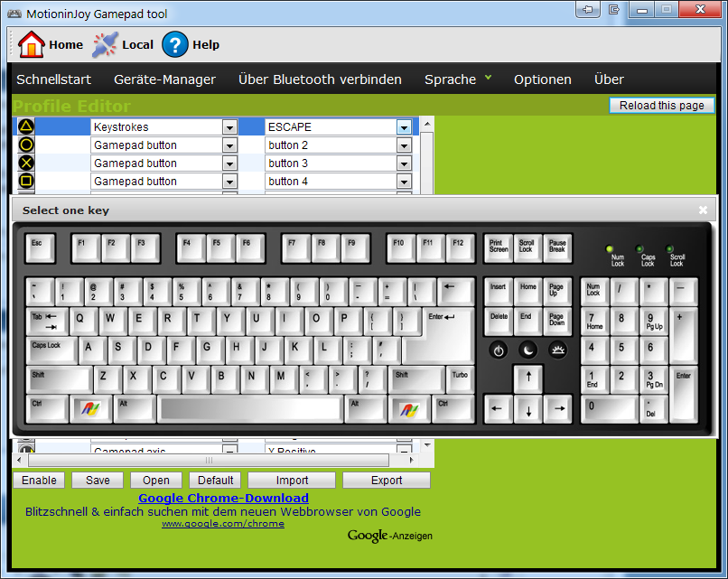Click the wake sunrise key

pyautogui.click(x=558, y=350)
